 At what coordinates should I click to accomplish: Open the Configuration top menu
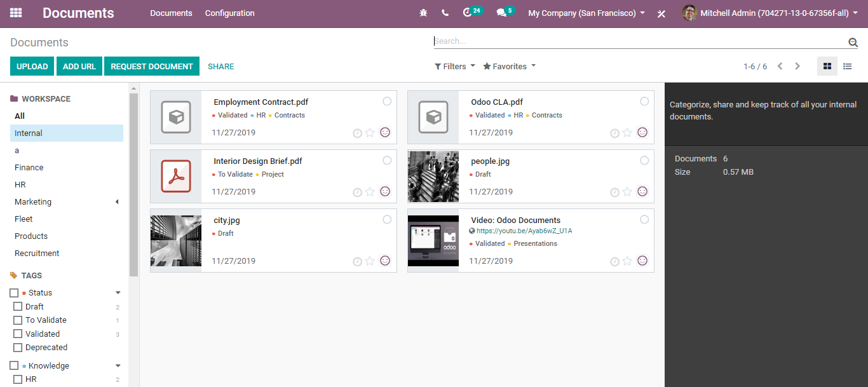(229, 13)
